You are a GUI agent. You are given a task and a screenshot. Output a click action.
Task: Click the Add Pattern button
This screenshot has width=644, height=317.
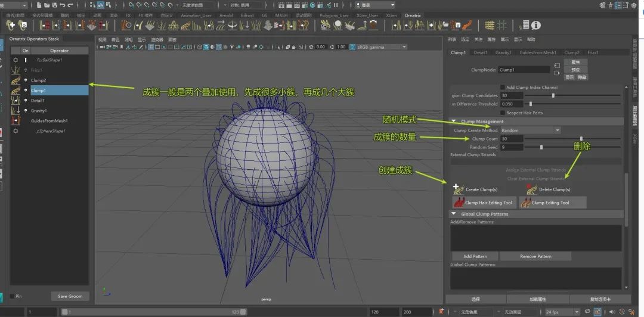point(475,256)
